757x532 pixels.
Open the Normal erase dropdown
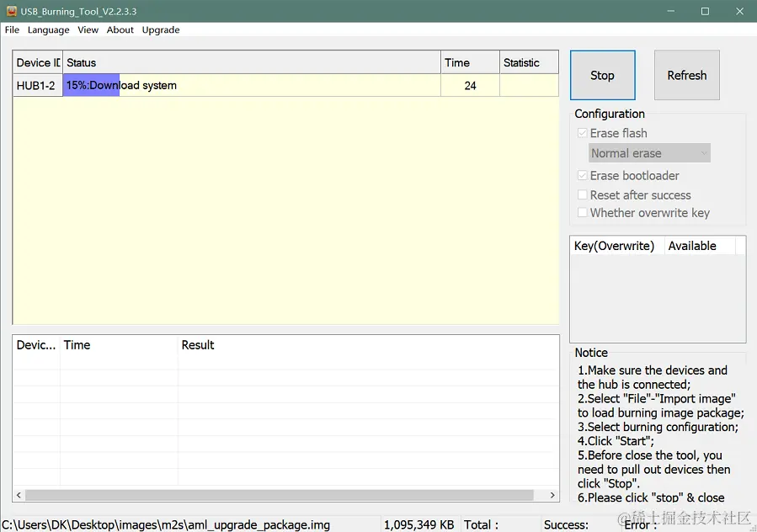point(649,153)
